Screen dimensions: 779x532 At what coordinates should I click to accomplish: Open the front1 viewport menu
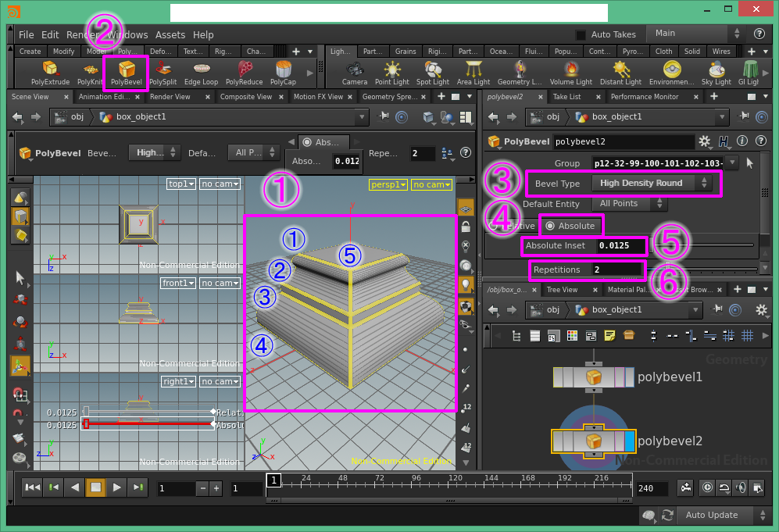pyautogui.click(x=178, y=283)
